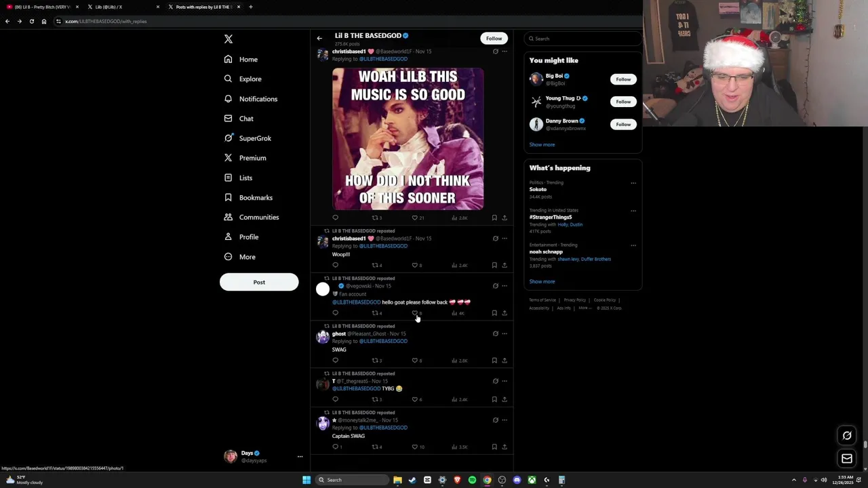This screenshot has height=488, width=868.
Task: Reload the page in browser
Action: [31, 21]
